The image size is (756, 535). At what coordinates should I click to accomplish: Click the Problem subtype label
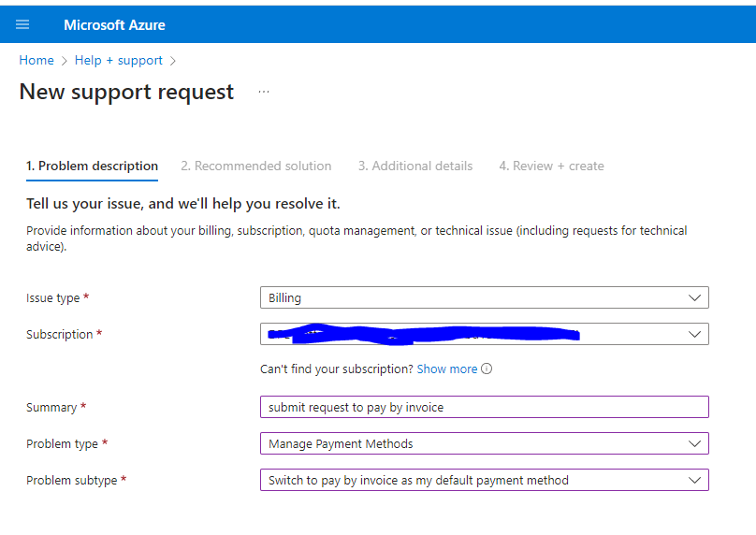pos(72,481)
